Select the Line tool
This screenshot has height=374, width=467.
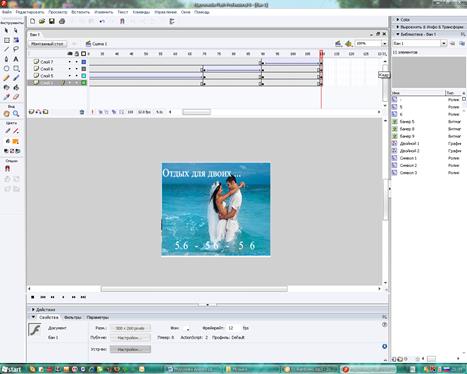tap(6, 49)
